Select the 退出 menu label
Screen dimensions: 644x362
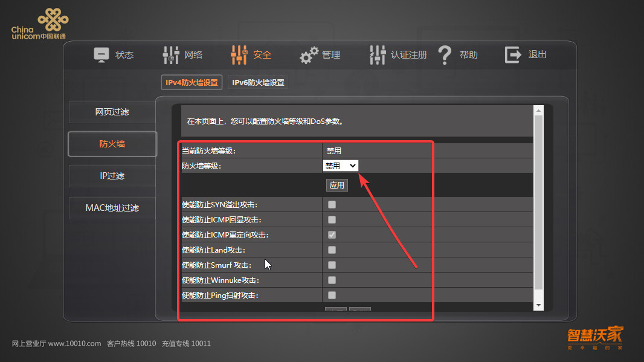(537, 54)
